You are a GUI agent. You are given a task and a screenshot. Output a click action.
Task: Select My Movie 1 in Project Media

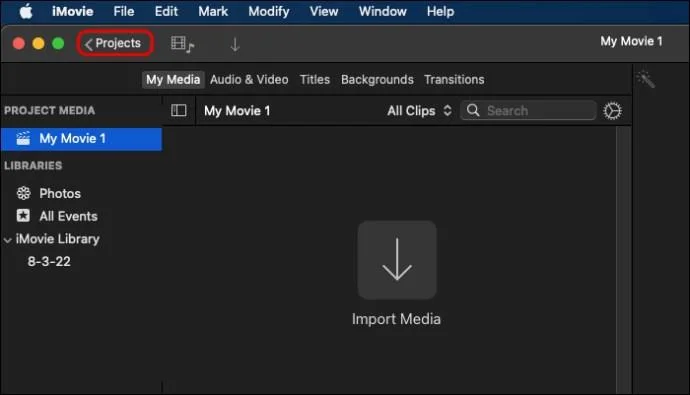[81, 139]
